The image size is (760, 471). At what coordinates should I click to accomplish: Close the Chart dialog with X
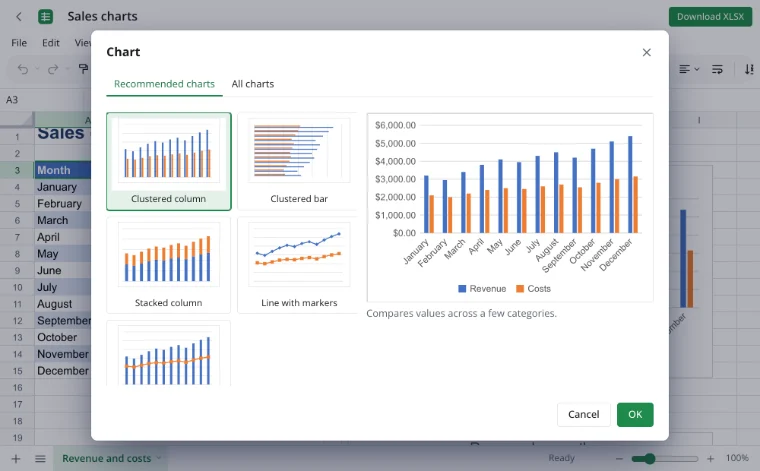[647, 52]
